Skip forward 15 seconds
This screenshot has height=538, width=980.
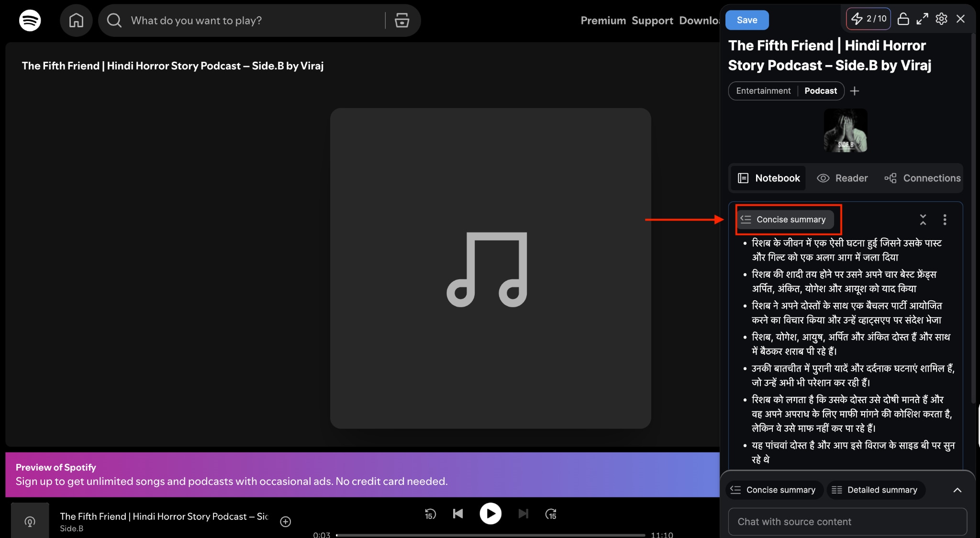tap(551, 514)
